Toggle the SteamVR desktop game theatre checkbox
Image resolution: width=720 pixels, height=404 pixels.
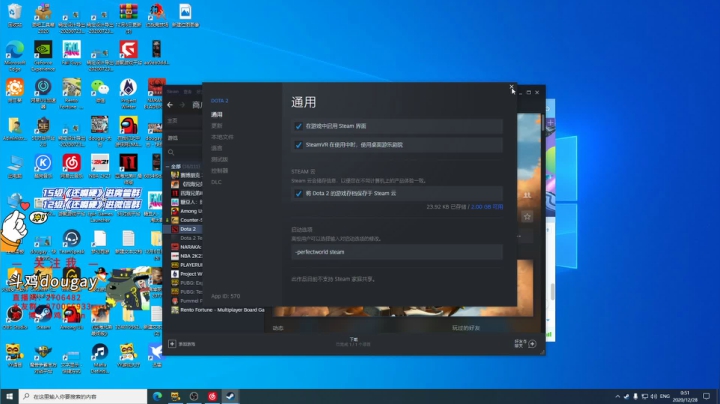coord(298,145)
